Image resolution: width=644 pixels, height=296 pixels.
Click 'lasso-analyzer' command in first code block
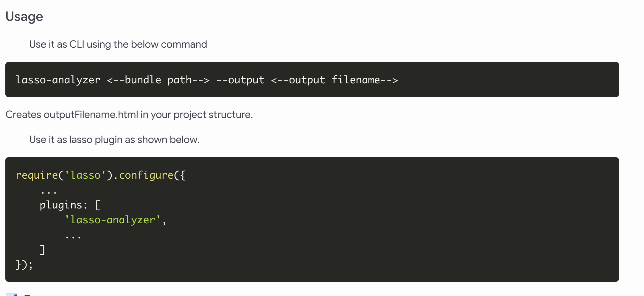58,80
